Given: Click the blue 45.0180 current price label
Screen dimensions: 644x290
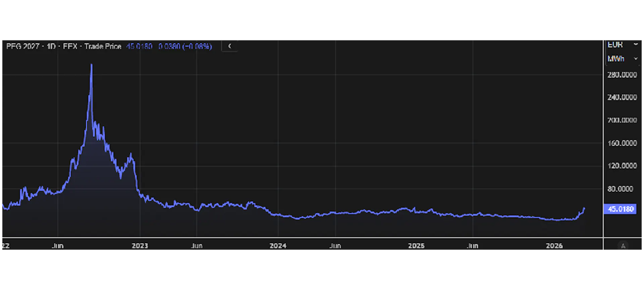Looking at the screenshot, I should coord(620,209).
